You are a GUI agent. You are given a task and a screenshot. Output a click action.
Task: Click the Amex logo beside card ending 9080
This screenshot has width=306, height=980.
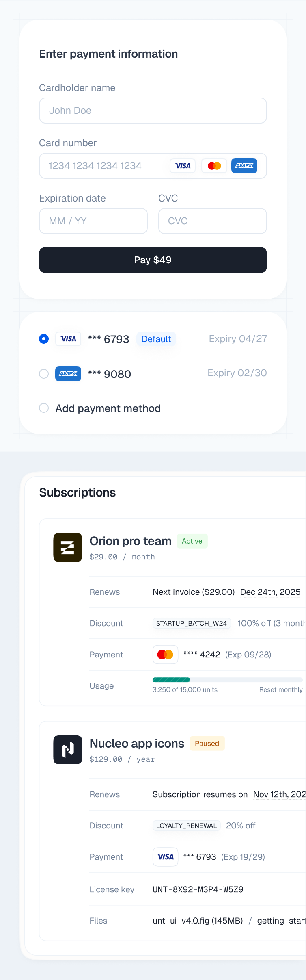point(68,374)
